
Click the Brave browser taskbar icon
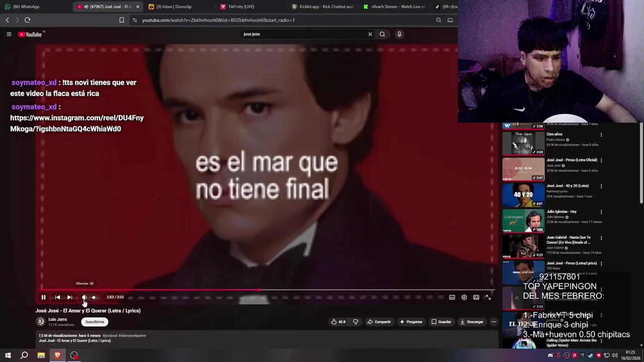57,355
